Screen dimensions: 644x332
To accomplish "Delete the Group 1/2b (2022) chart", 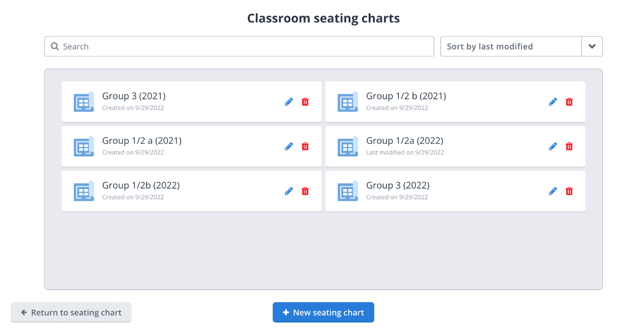I will click(305, 192).
